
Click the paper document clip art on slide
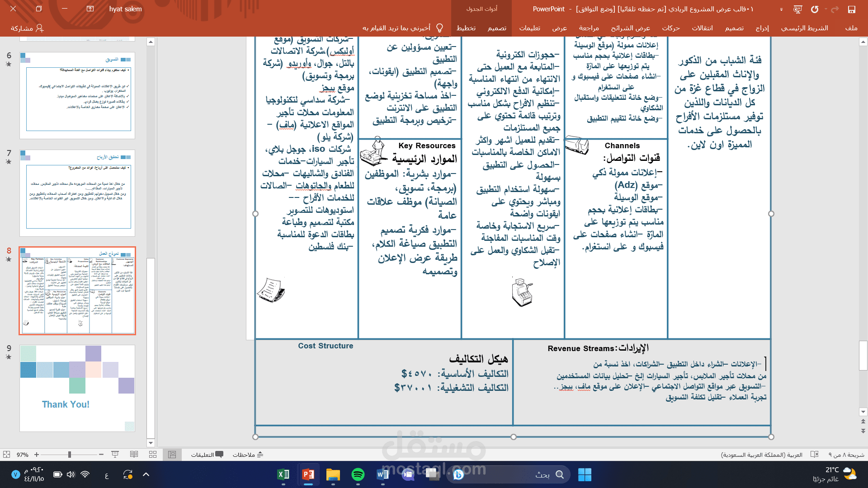click(271, 290)
